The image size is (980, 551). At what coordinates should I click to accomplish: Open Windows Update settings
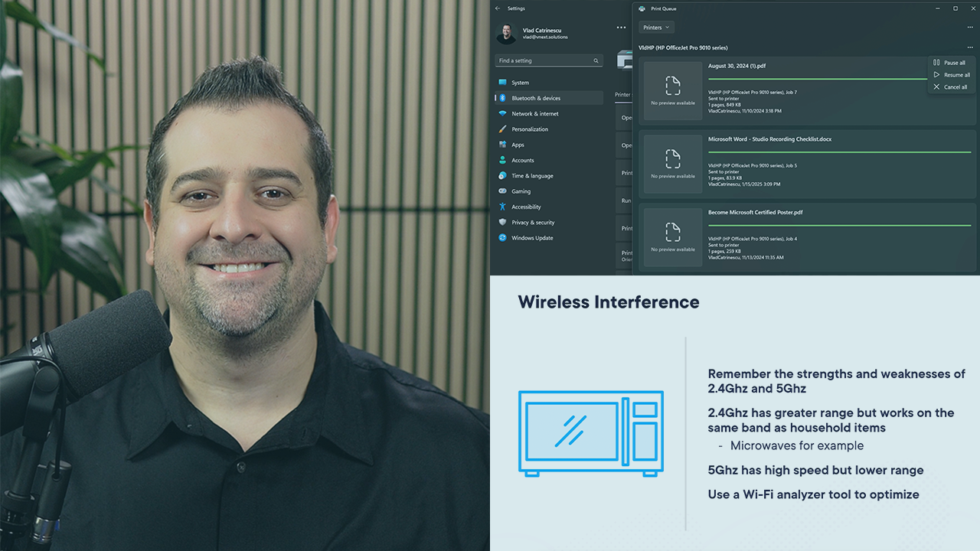click(x=532, y=238)
